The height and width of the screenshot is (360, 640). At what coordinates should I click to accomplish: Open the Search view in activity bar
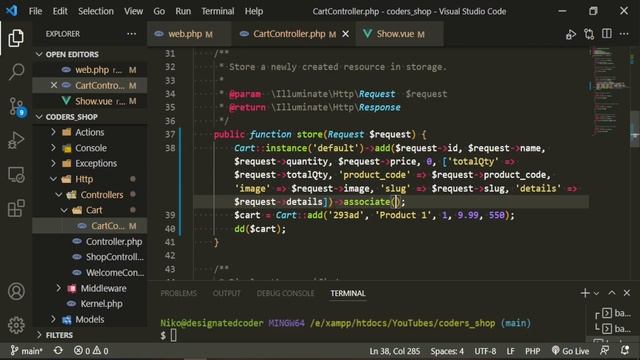click(x=16, y=71)
